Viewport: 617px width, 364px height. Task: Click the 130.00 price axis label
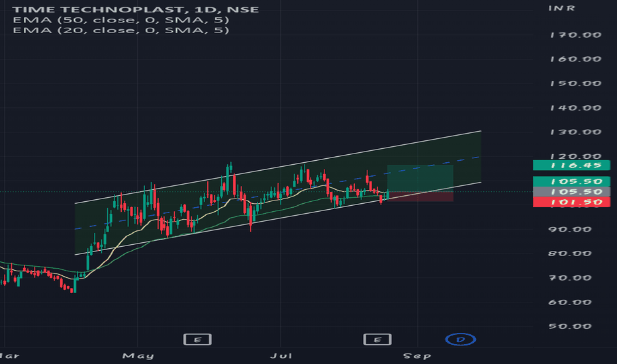576,132
